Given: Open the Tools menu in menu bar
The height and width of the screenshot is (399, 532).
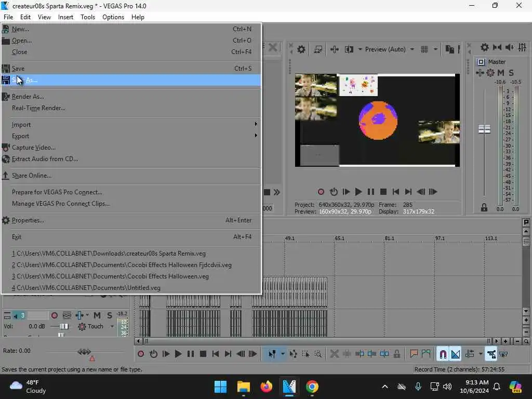Looking at the screenshot, I should tap(87, 17).
